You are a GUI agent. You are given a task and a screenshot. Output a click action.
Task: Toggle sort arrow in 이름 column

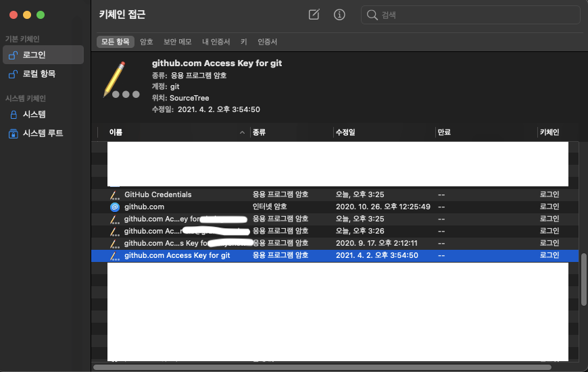coord(242,132)
